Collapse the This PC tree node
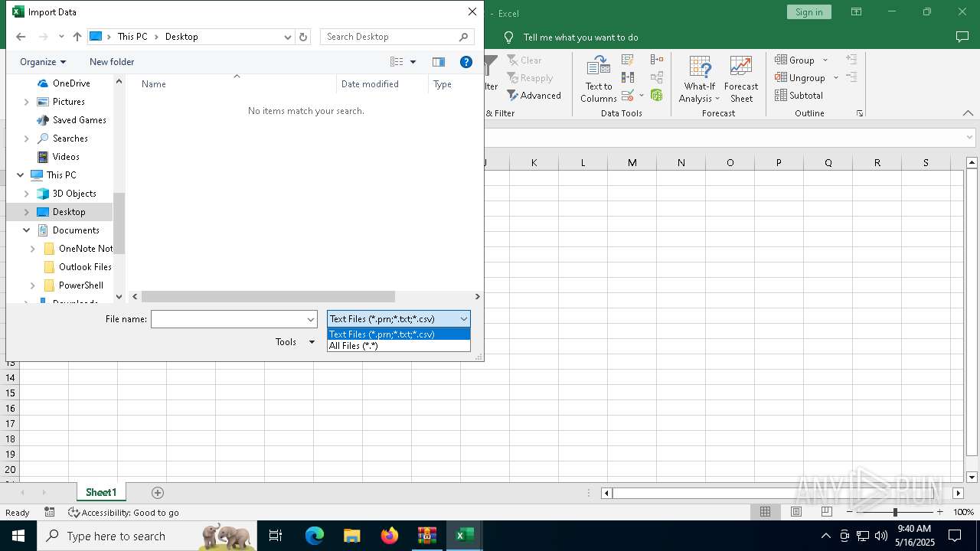This screenshot has width=980, height=551. (x=21, y=175)
